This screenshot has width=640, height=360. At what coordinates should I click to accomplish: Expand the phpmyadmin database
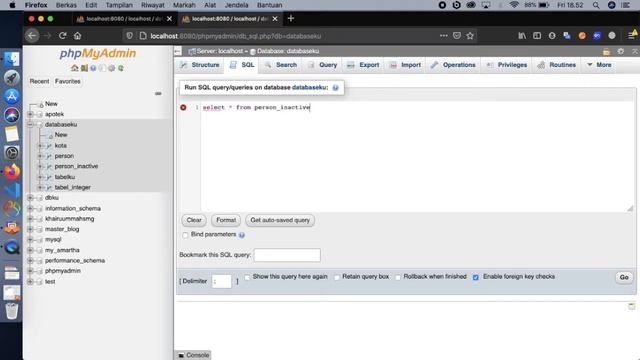[30, 271]
